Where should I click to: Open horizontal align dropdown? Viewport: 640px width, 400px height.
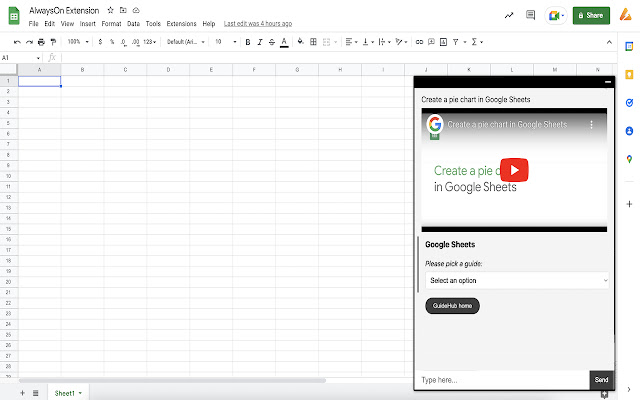(351, 42)
